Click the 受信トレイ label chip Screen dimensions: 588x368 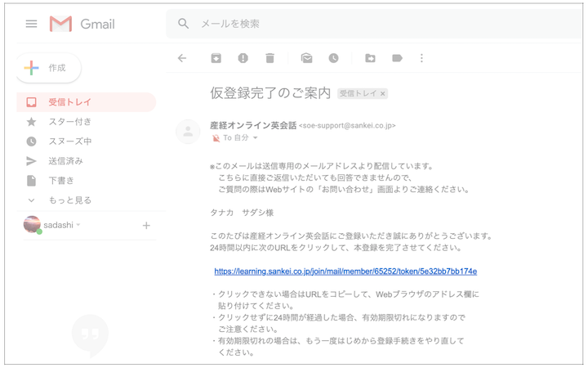(x=363, y=93)
